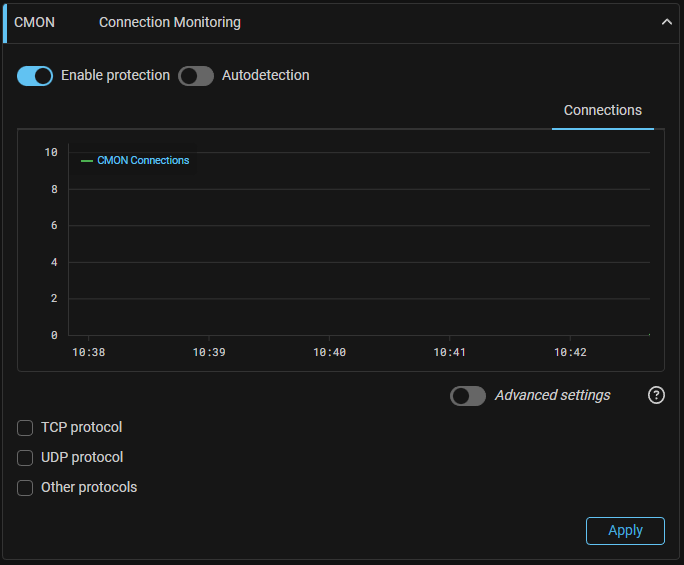Screen dimensions: 684x565
Task: Click the Connection Monitoring title text
Action: [170, 22]
